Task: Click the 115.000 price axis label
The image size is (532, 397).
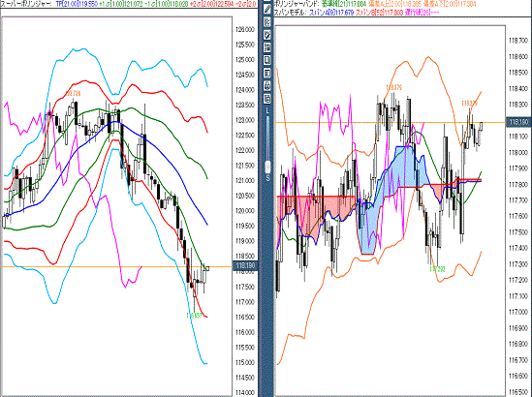Action: [244, 362]
